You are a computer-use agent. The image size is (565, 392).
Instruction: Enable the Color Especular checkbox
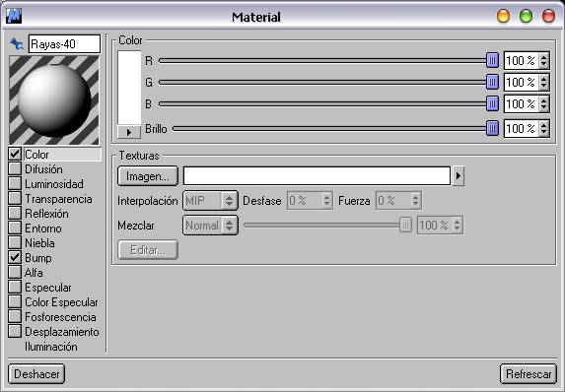[15, 301]
